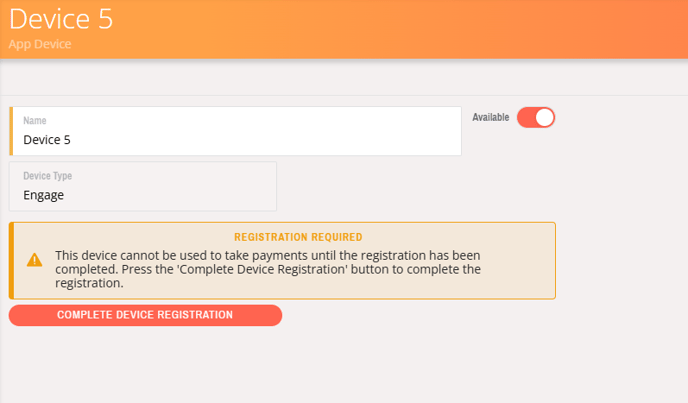Click the orange left edge of warning banner
688x403 pixels.
[11, 260]
